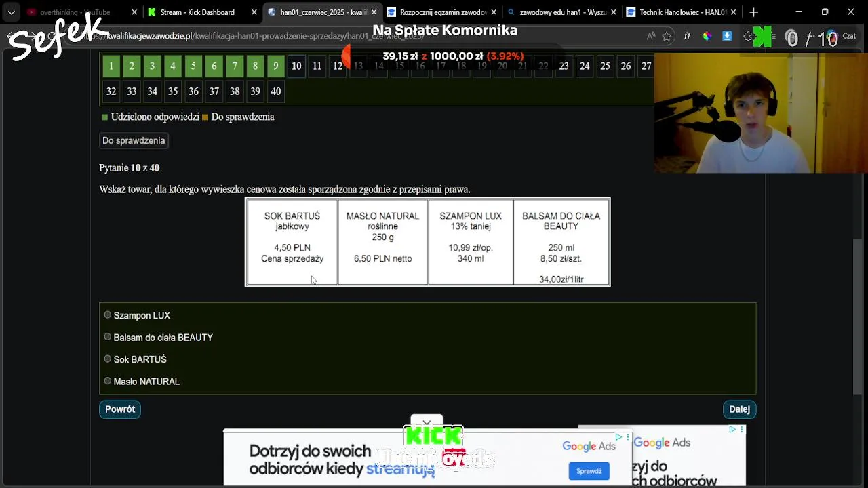Jump to question 11
The width and height of the screenshot is (868, 488).
[317, 66]
